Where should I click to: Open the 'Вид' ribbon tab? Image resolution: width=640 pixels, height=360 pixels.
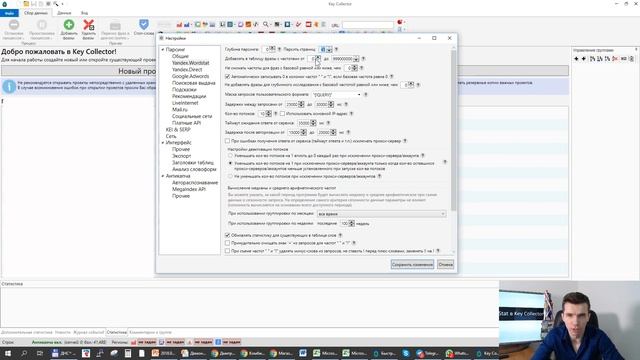coord(84,13)
